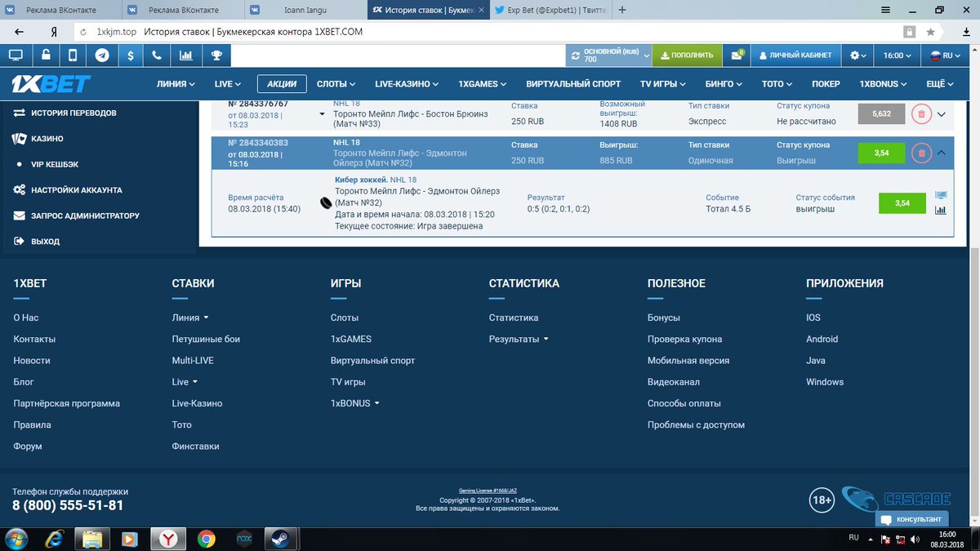This screenshot has width=980, height=551.
Task: Expand coupon № 2843376767 details chevron
Action: [942, 114]
